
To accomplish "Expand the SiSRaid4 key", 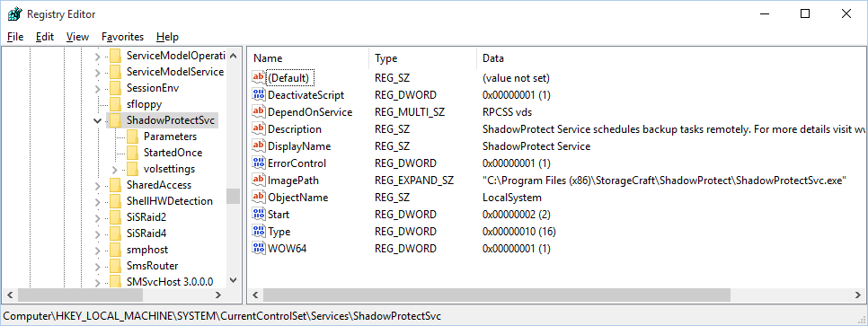I will coord(97,233).
